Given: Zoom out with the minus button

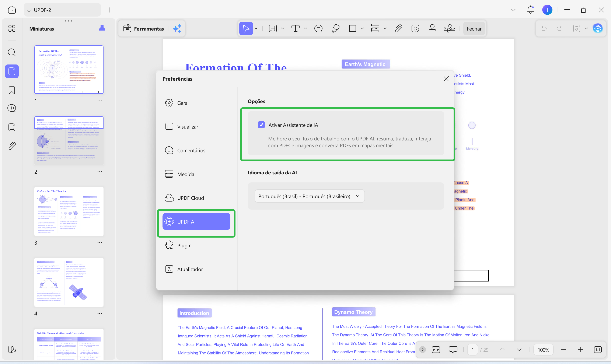Looking at the screenshot, I should click(x=564, y=350).
